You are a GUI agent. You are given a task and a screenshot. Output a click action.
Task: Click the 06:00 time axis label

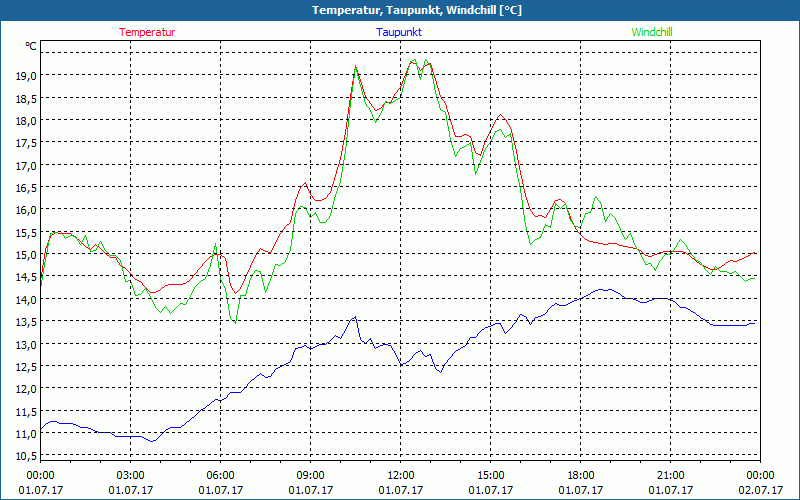220,476
